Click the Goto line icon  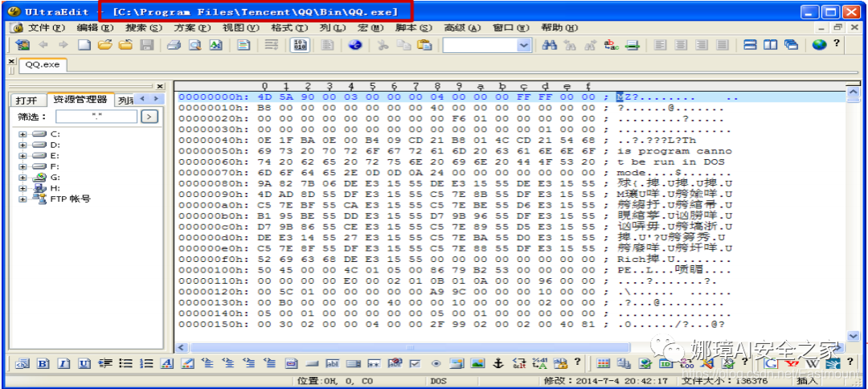633,45
